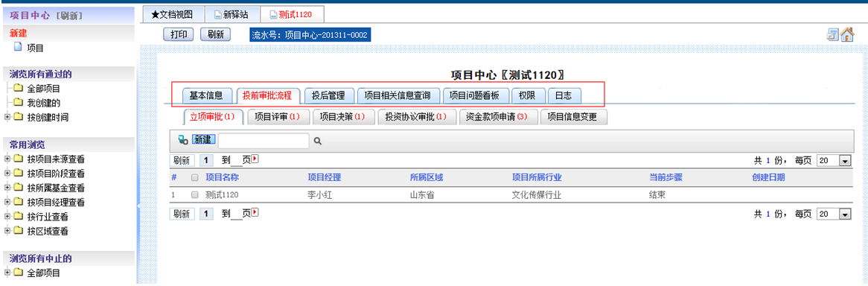Click the 李小红 manager cell

tap(319, 195)
